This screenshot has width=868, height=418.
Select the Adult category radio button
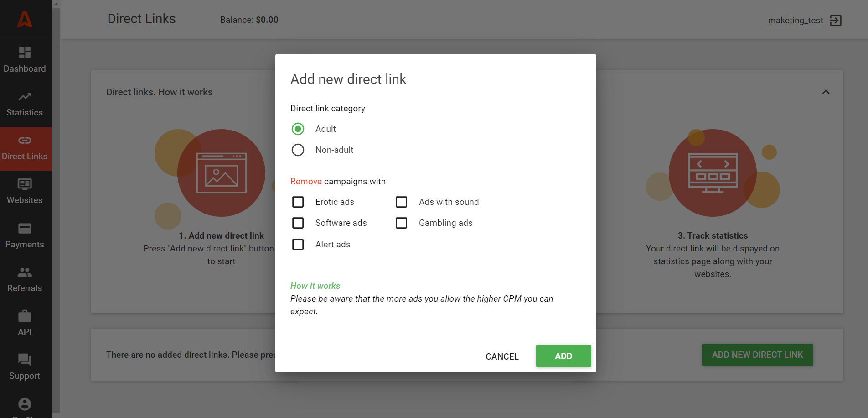[x=298, y=129]
